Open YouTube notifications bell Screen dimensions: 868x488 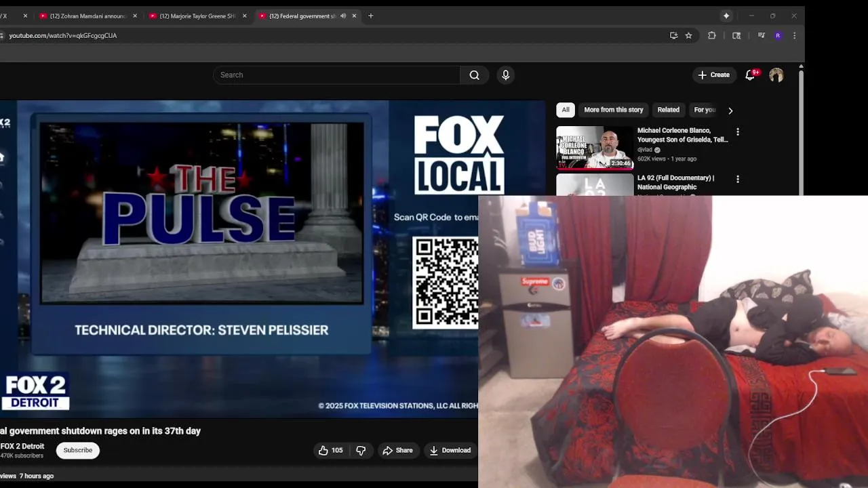[x=751, y=75]
